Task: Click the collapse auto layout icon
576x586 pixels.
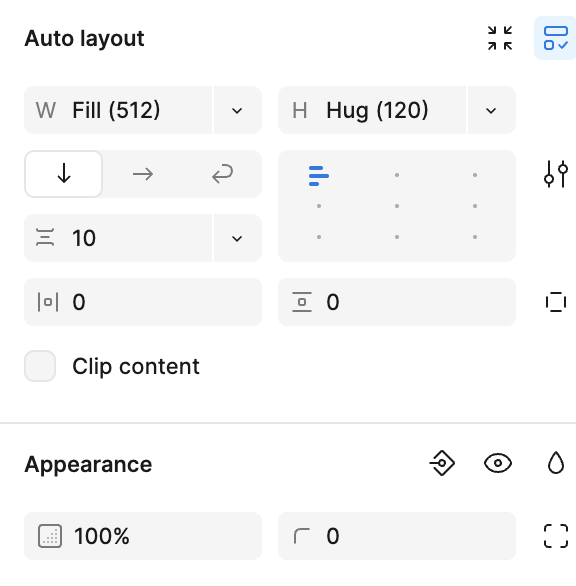Action: [500, 38]
